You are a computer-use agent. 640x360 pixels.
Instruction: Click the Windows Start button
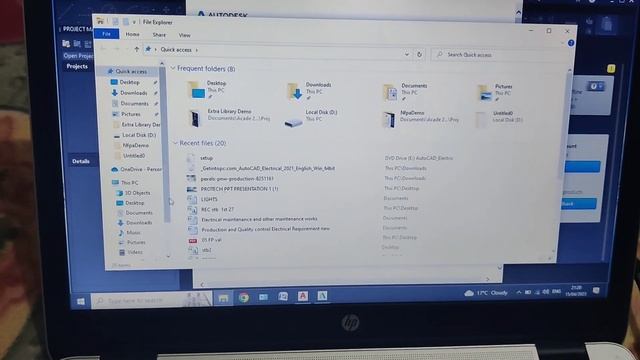tap(81, 301)
